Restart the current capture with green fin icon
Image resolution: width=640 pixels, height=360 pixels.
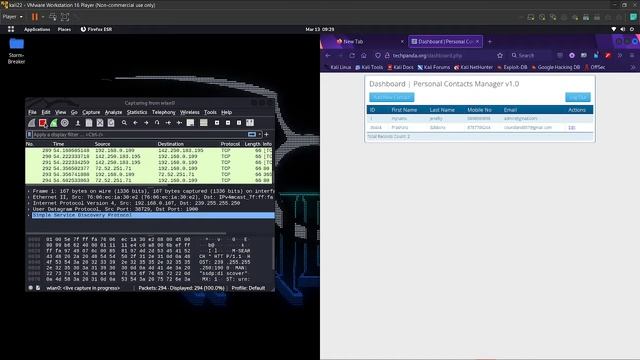click(53, 123)
